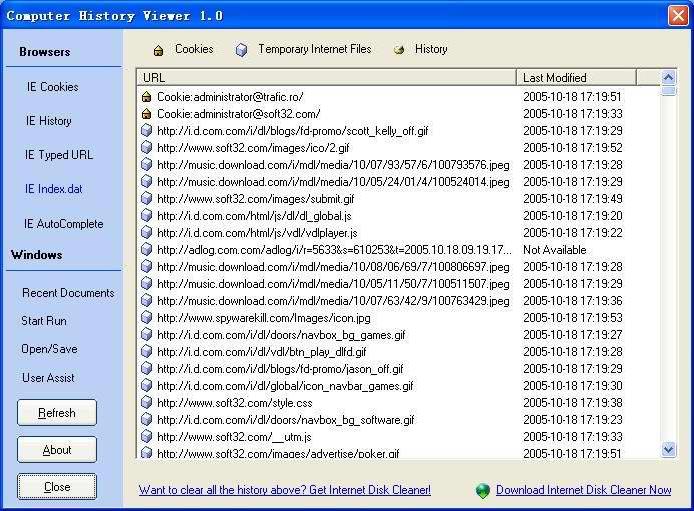Click the file icon beside btn_play_dlfd.gif

pos(147,352)
